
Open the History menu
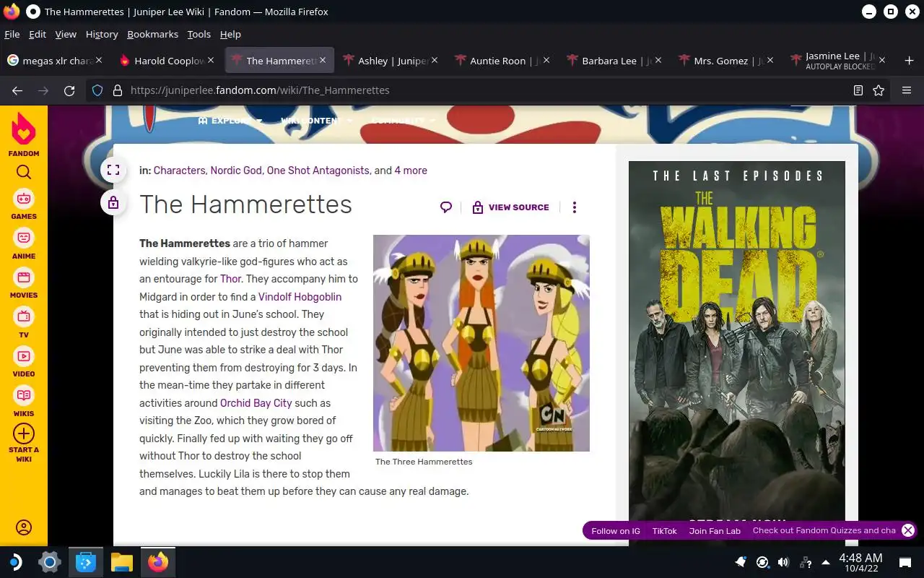(x=102, y=34)
